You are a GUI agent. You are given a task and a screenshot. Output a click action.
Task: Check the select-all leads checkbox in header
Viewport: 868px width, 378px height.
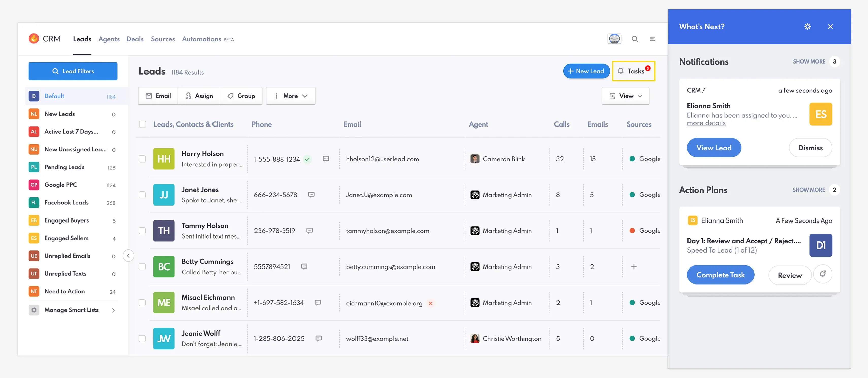tap(142, 124)
